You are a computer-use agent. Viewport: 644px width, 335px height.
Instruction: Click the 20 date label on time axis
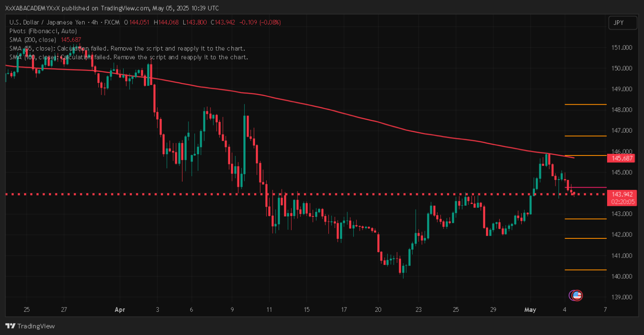click(378, 310)
